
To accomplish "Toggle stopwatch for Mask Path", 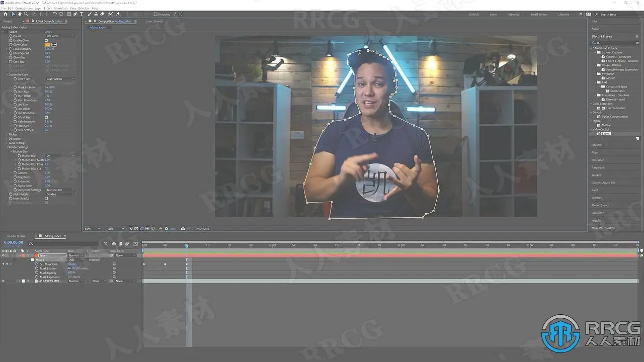I will pos(37,264).
